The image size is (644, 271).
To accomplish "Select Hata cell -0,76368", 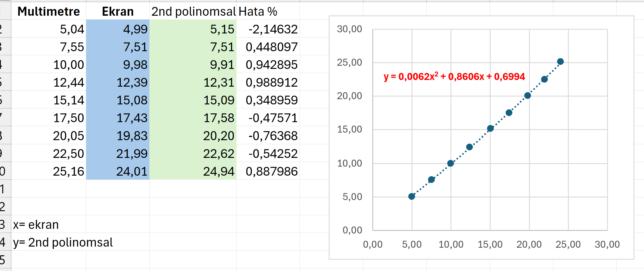I will pos(268,135).
